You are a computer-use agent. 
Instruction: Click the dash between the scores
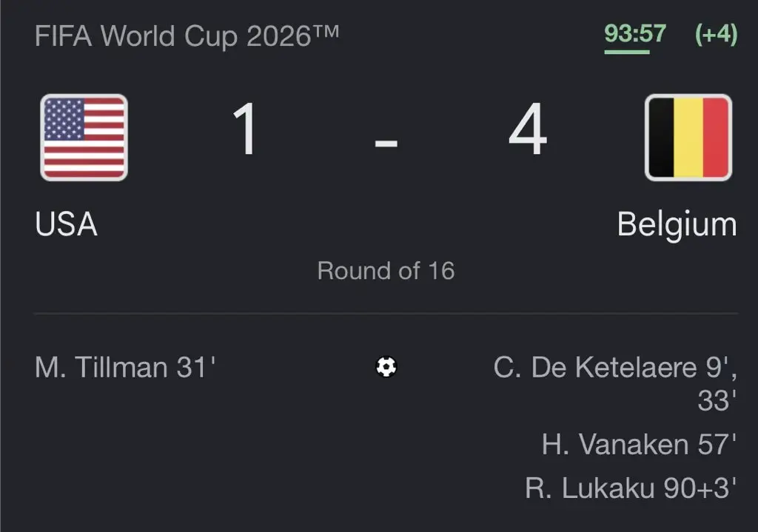(386, 143)
